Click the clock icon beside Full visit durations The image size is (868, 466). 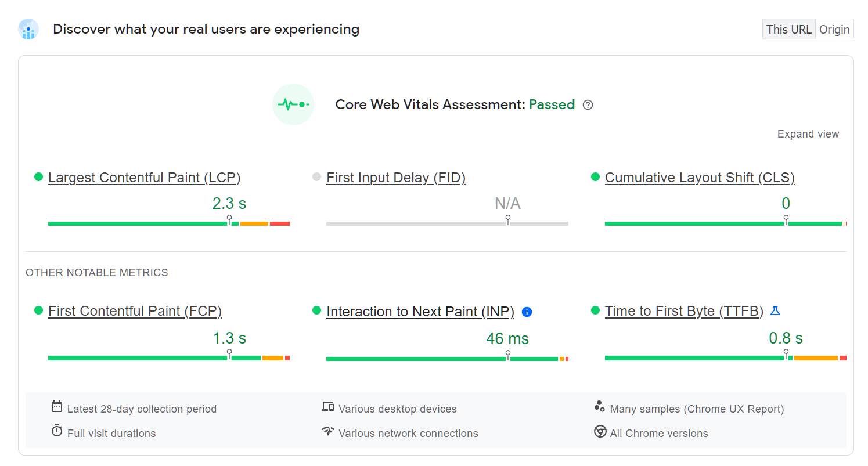[56, 431]
